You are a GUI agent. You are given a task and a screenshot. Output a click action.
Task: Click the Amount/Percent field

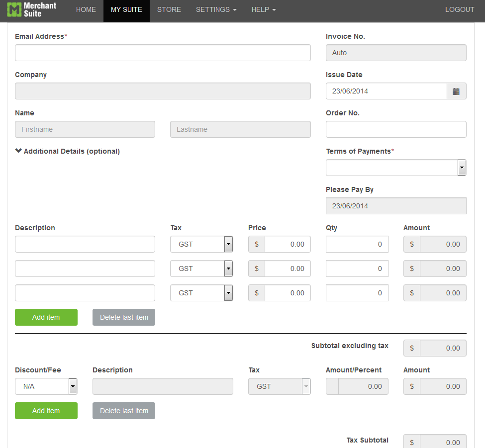coord(363,386)
